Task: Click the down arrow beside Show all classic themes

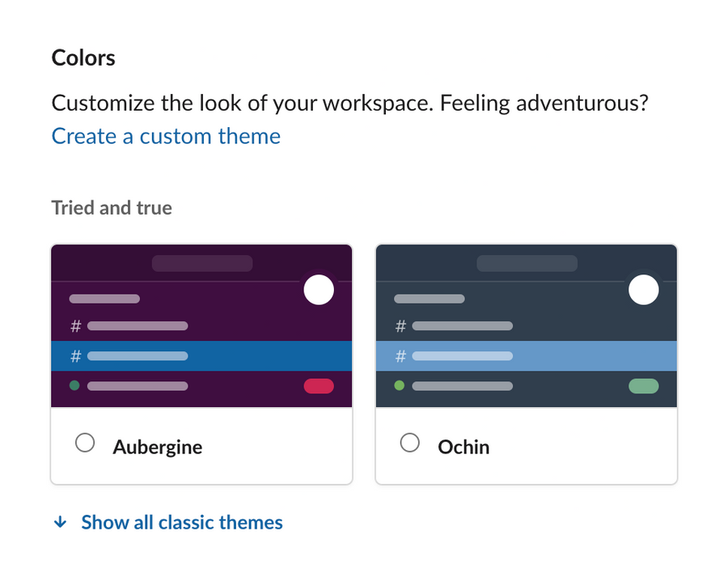Action: click(61, 522)
